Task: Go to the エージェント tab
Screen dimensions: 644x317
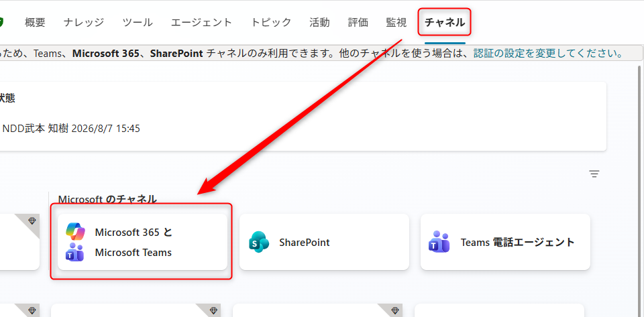Action: coord(202,23)
